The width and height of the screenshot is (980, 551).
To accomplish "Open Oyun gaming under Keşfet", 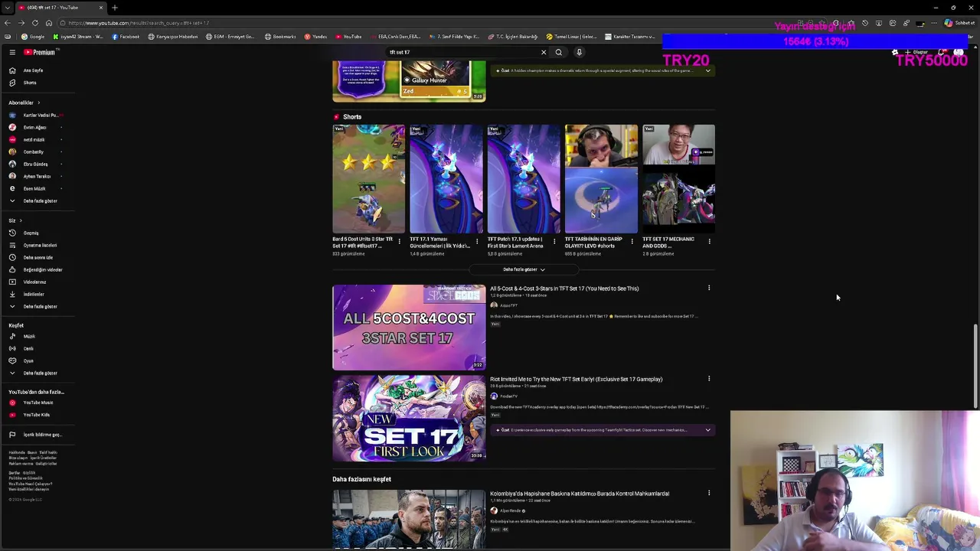I will point(29,360).
